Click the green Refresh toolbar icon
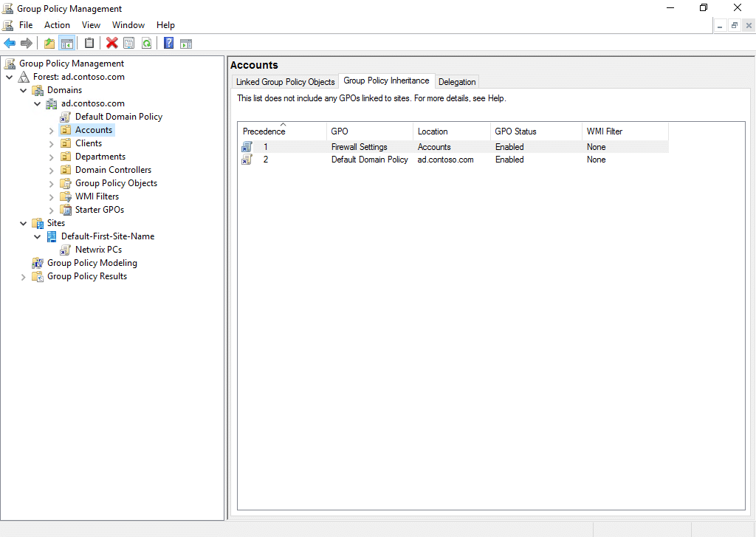 (x=147, y=44)
